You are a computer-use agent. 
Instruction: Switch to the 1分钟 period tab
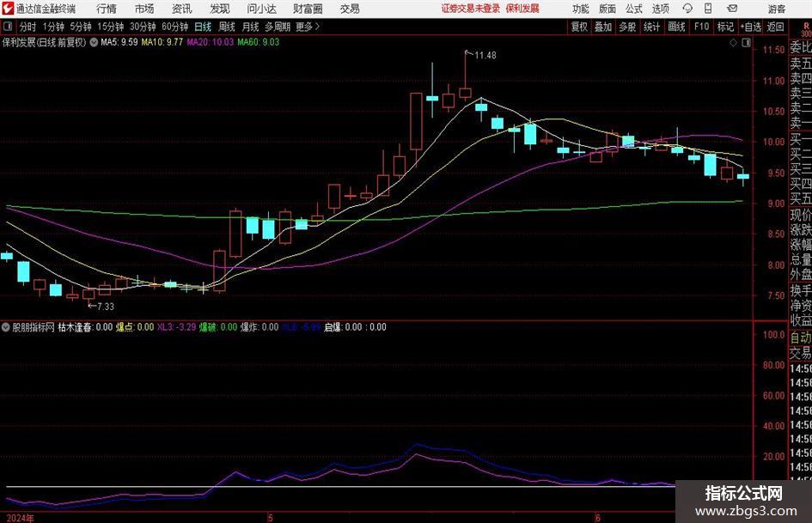[x=53, y=27]
